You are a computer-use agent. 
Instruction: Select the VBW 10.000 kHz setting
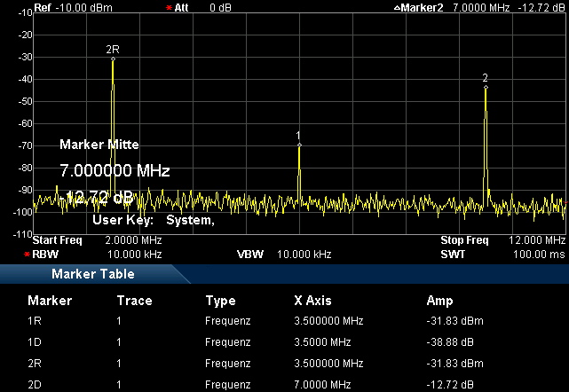click(x=283, y=254)
